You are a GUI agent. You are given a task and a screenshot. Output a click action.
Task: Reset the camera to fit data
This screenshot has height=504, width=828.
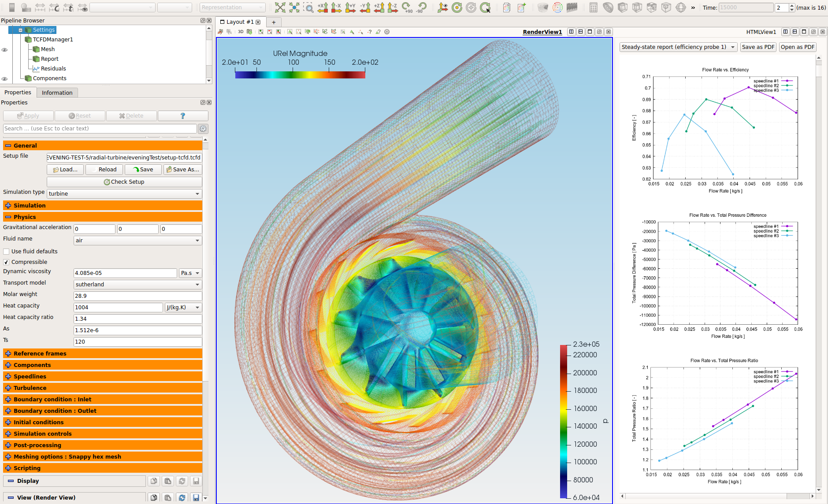point(280,7)
